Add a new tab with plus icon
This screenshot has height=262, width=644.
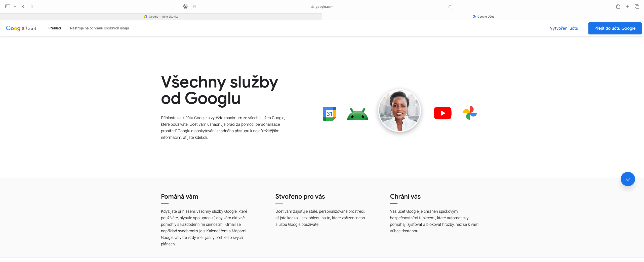[627, 7]
